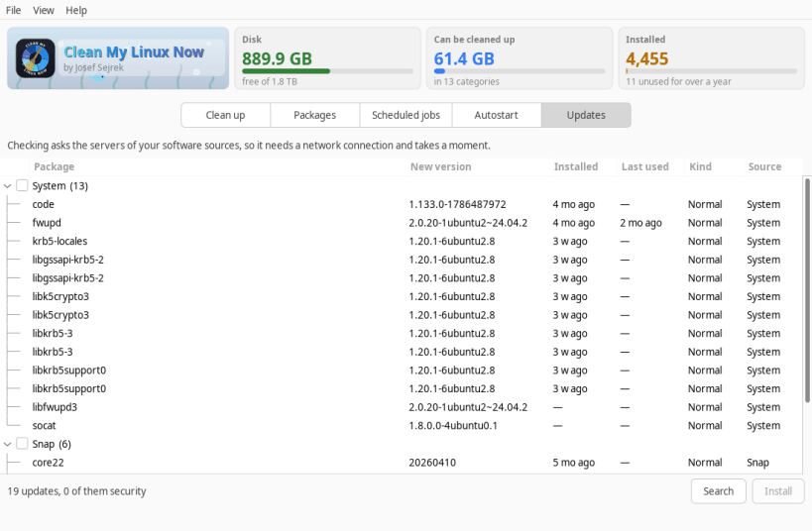The width and height of the screenshot is (812, 531).
Task: Open the View menu
Action: coord(44,10)
